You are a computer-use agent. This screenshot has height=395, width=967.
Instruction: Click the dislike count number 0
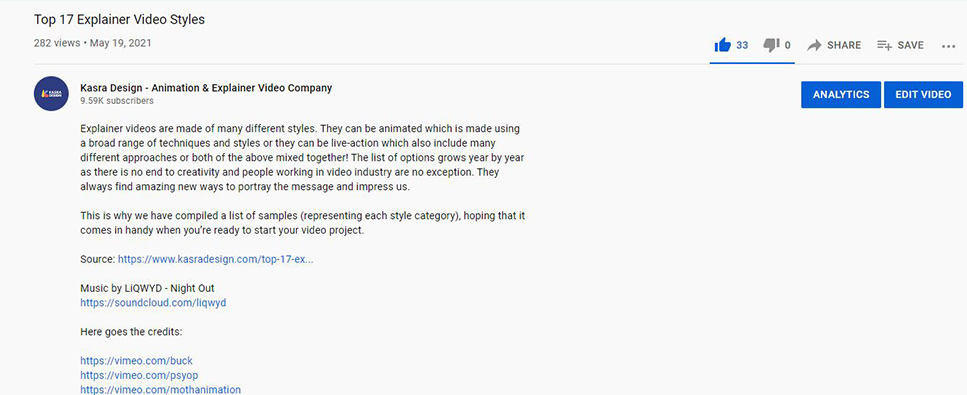(x=788, y=45)
